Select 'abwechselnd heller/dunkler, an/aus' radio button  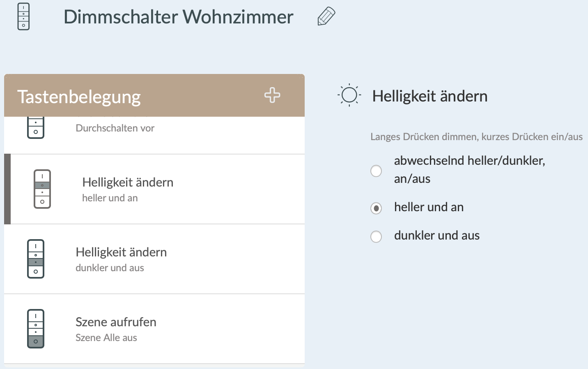click(376, 171)
